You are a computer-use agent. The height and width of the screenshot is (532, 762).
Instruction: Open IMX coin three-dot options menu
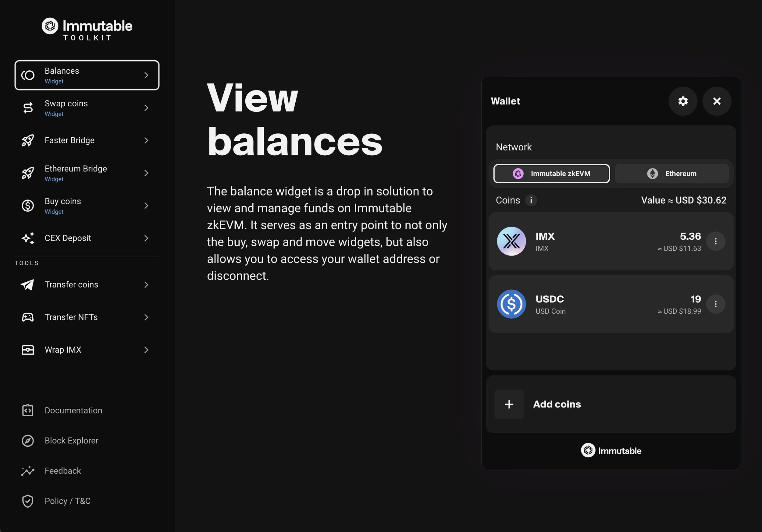coord(715,241)
